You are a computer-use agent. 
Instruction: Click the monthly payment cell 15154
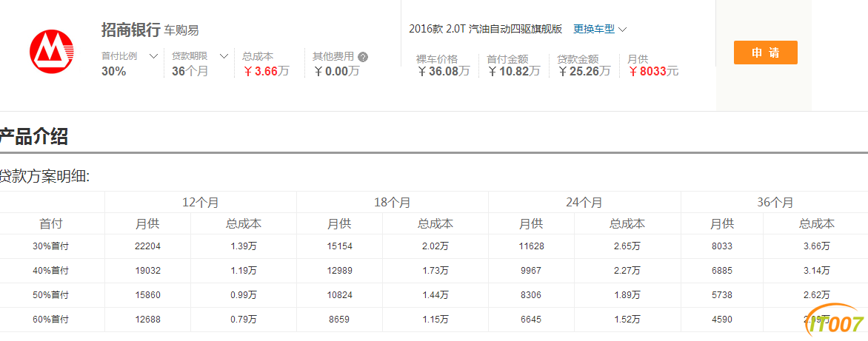(339, 246)
